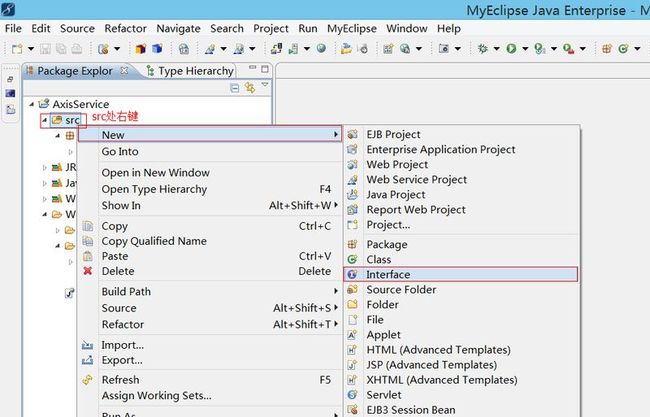Screen dimensions: 650x417
Task: Open the File menu
Action: tap(13, 29)
